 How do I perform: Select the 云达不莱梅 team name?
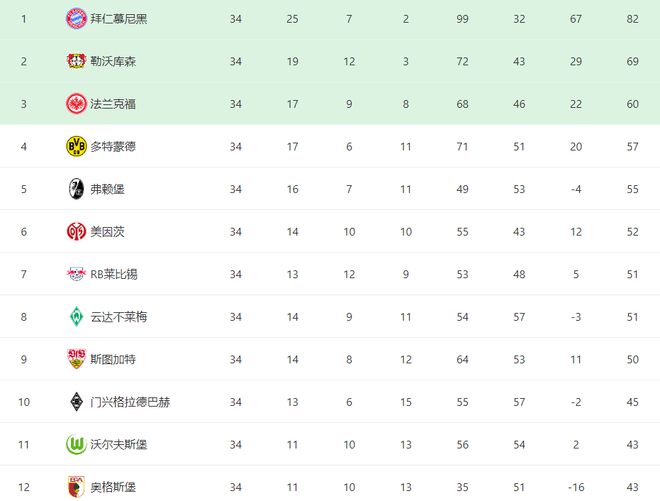tap(118, 317)
